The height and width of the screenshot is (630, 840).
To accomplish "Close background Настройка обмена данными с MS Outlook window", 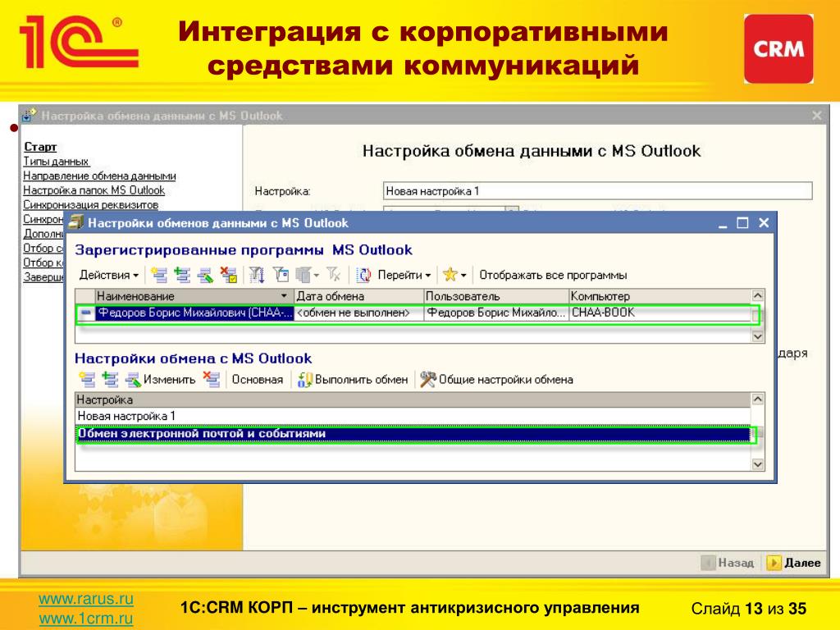I will tap(817, 115).
